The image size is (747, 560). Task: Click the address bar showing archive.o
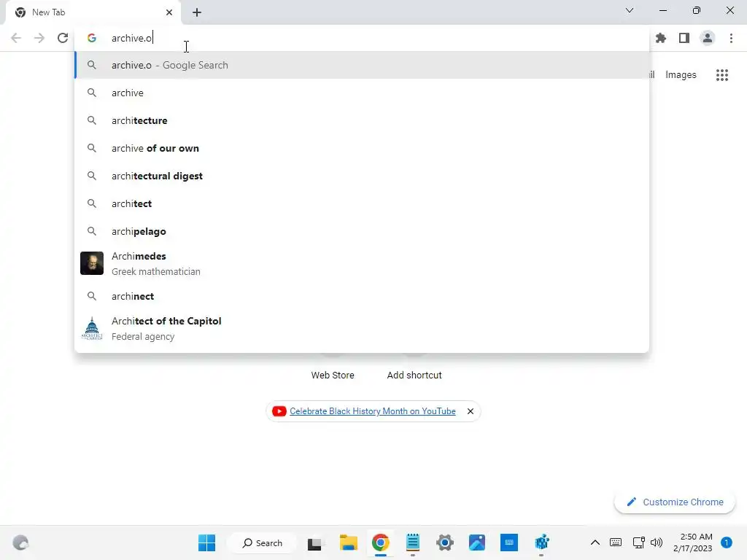point(362,38)
